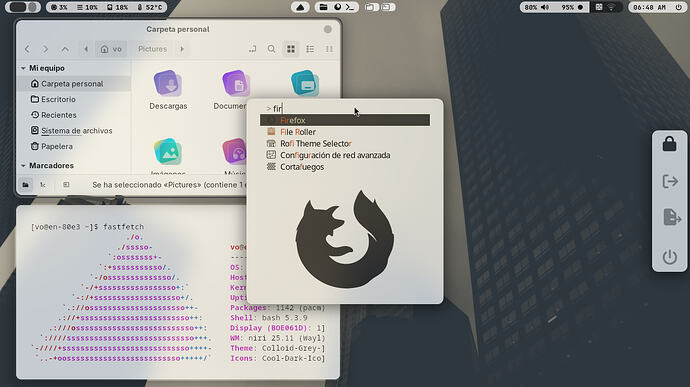Log out from the power menu

point(669,181)
